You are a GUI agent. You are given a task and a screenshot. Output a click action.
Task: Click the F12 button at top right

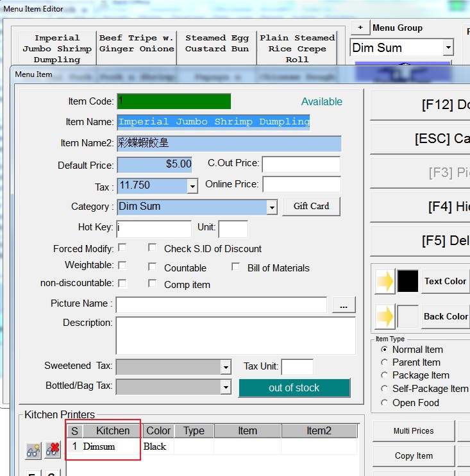pos(420,105)
